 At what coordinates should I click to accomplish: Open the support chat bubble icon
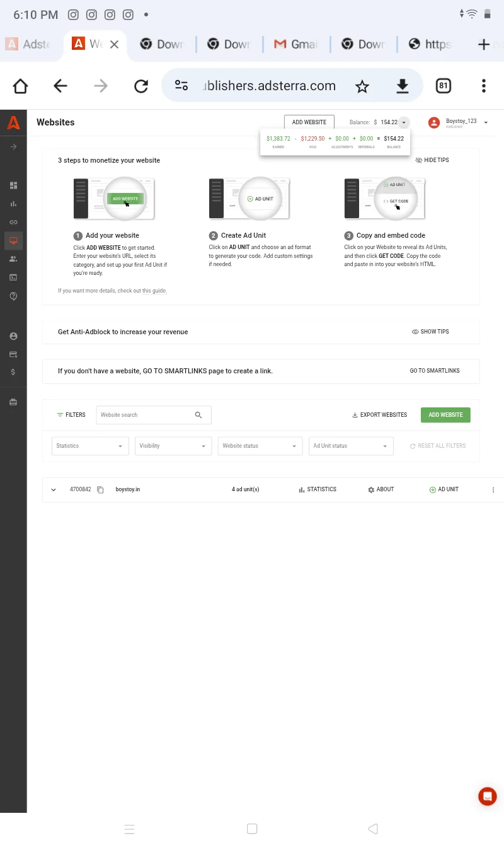pyautogui.click(x=487, y=796)
